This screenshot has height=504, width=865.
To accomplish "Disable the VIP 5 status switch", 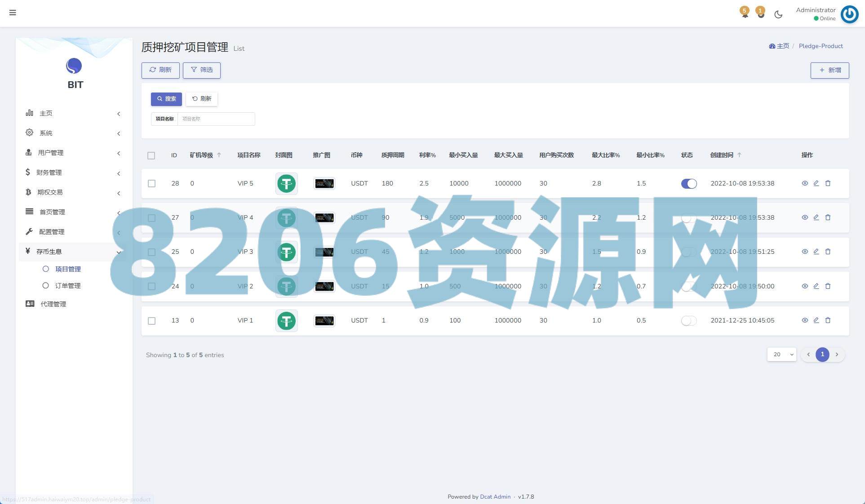I will pyautogui.click(x=688, y=183).
